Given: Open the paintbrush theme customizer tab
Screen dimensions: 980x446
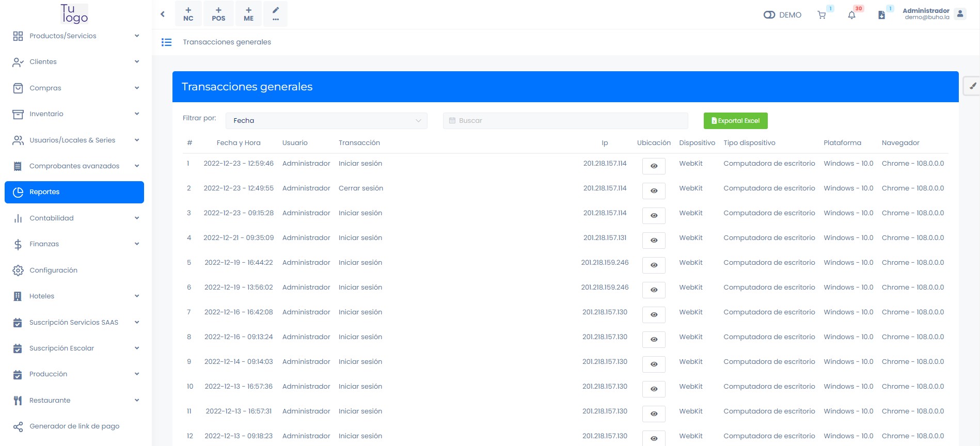Looking at the screenshot, I should pyautogui.click(x=972, y=86).
